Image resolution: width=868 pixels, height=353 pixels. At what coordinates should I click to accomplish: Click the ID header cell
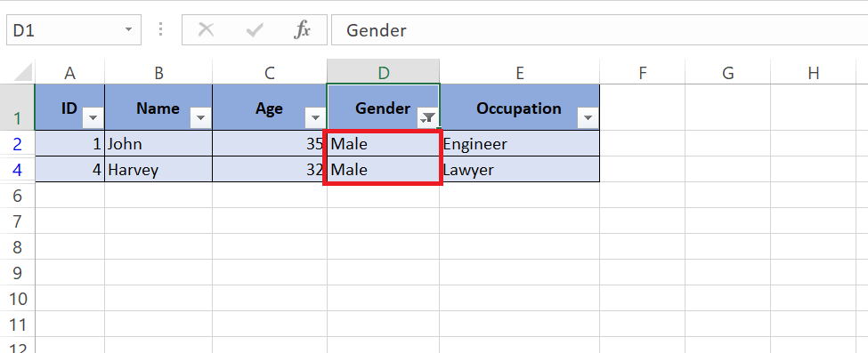[69, 108]
